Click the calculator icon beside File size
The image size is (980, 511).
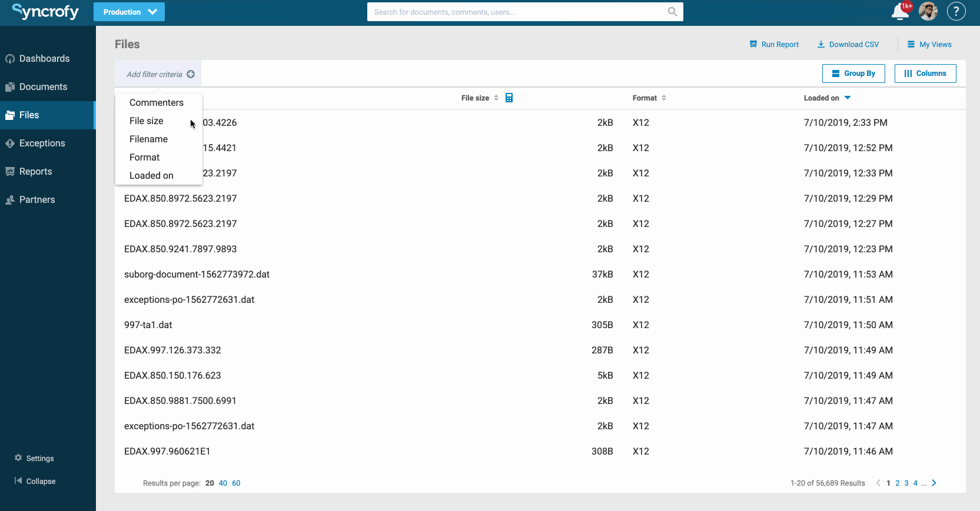click(x=509, y=98)
